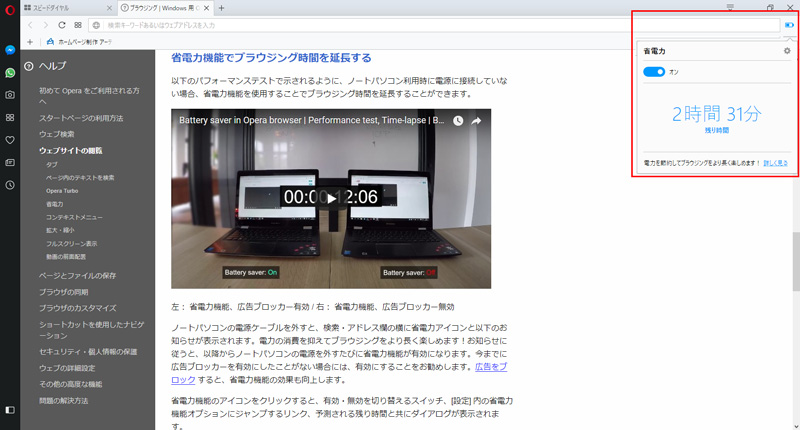Viewport: 800px width, 430px height.
Task: Click the battery saver icon beside address bar
Action: coord(789,25)
